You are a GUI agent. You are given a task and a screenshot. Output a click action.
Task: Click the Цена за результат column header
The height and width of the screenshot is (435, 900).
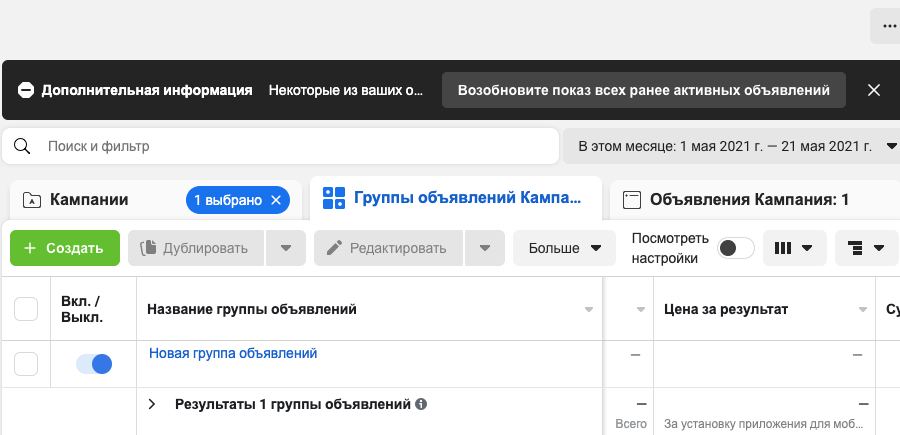pos(726,309)
